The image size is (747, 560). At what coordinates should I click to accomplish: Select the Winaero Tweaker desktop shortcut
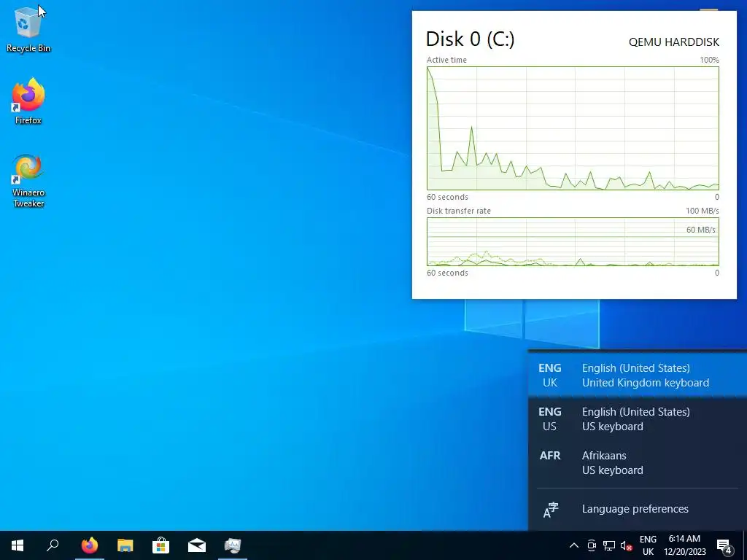[x=28, y=181]
